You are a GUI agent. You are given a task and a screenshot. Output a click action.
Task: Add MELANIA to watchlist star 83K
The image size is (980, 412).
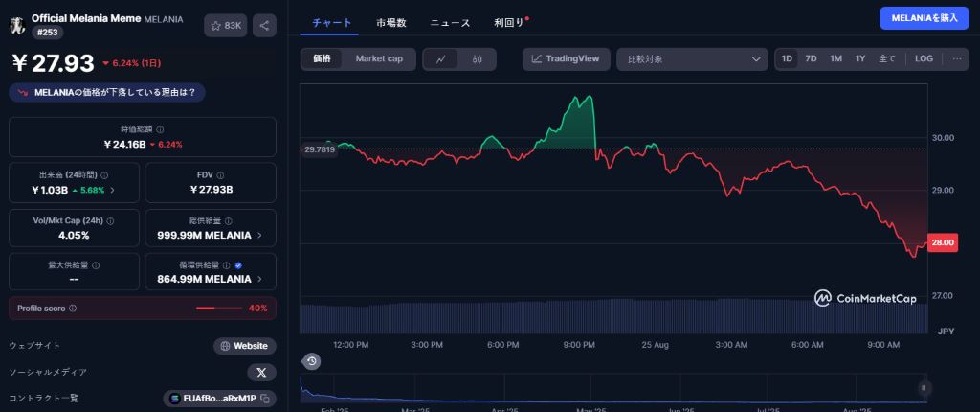[226, 26]
